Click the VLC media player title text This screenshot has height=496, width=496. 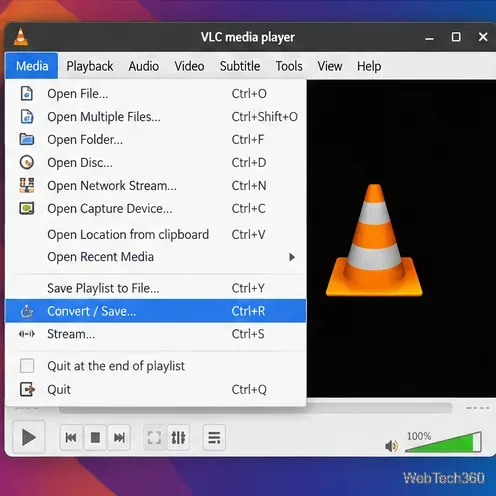pyautogui.click(x=248, y=37)
